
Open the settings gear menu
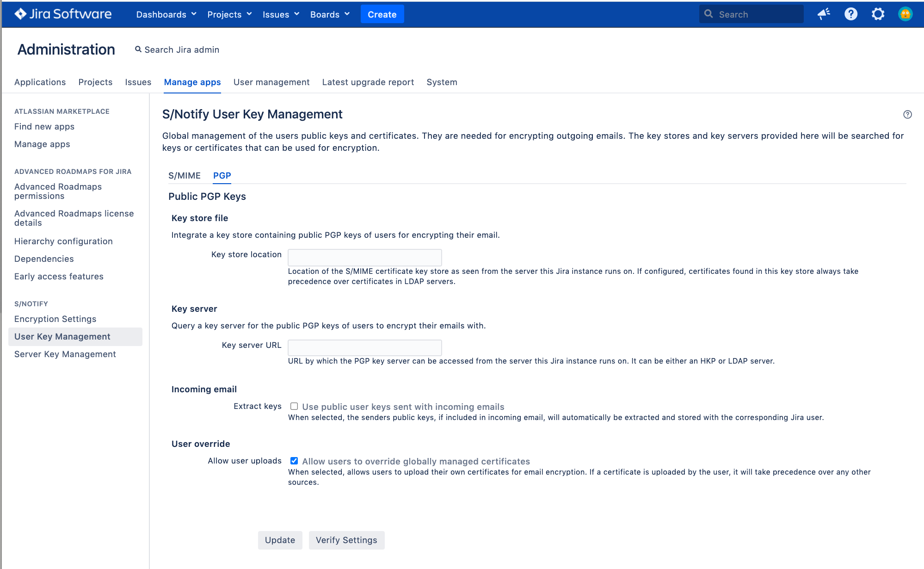pos(878,14)
